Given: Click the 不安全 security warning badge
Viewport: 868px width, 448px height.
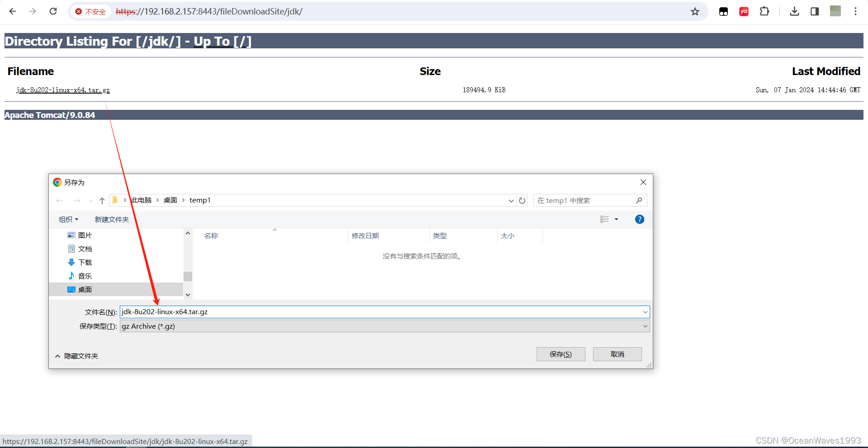Looking at the screenshot, I should (91, 12).
